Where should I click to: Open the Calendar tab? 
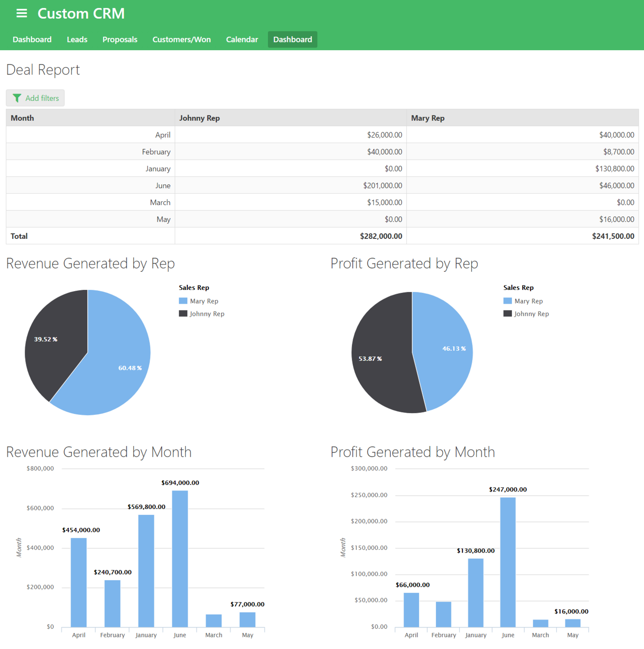pyautogui.click(x=241, y=39)
